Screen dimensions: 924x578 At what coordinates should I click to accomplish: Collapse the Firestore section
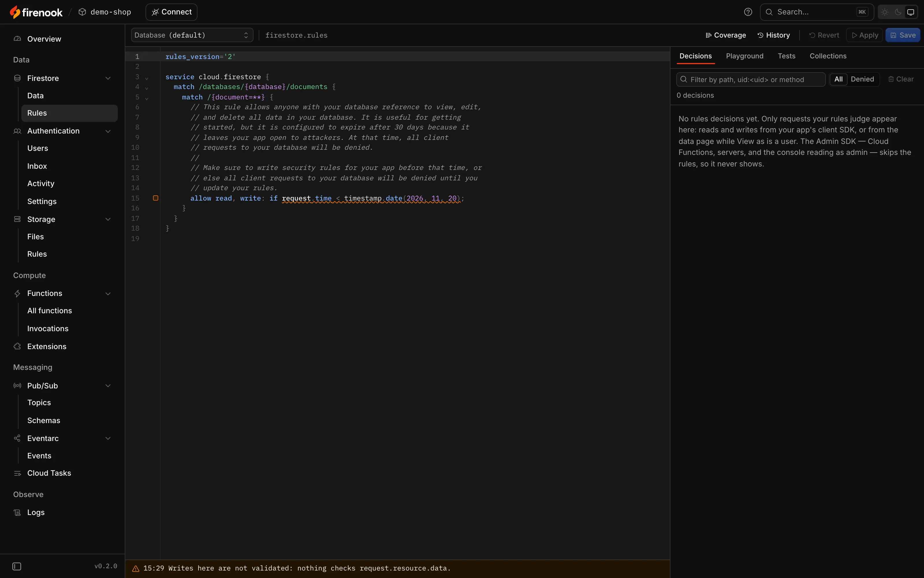108,78
